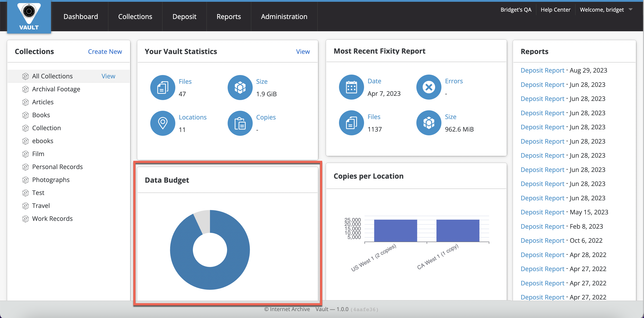This screenshot has height=318, width=644.
Task: Click the Errors X icon
Action: 428,87
